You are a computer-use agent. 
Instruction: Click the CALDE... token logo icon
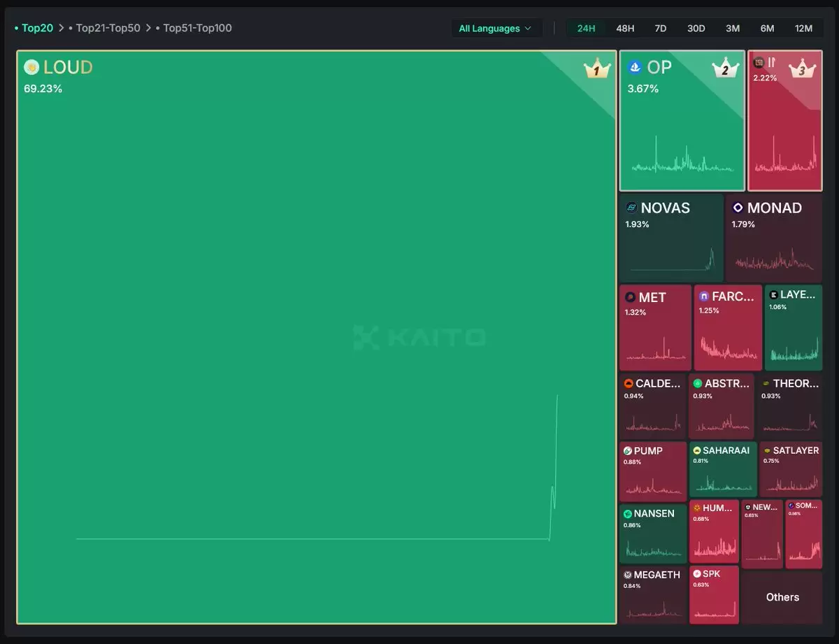629,383
